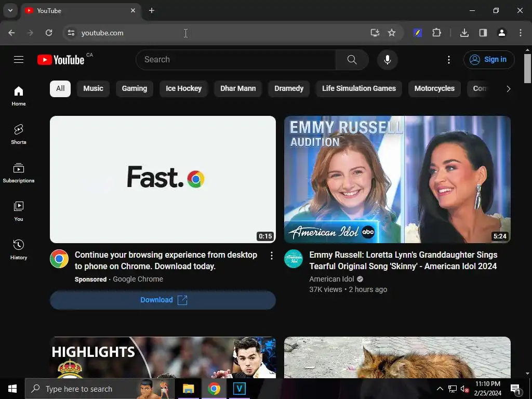Open the Highlights soccer video thumbnail
Screen dimensions: 532x399
(163, 357)
